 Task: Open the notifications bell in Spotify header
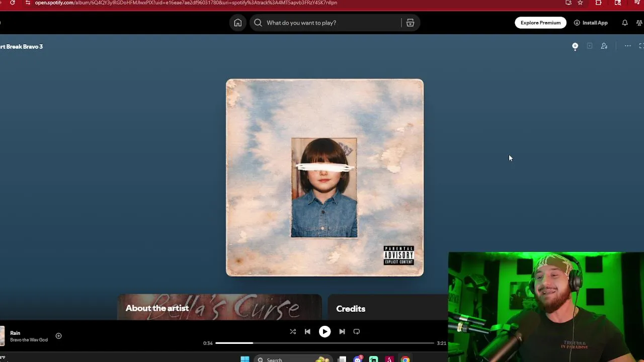pos(624,23)
